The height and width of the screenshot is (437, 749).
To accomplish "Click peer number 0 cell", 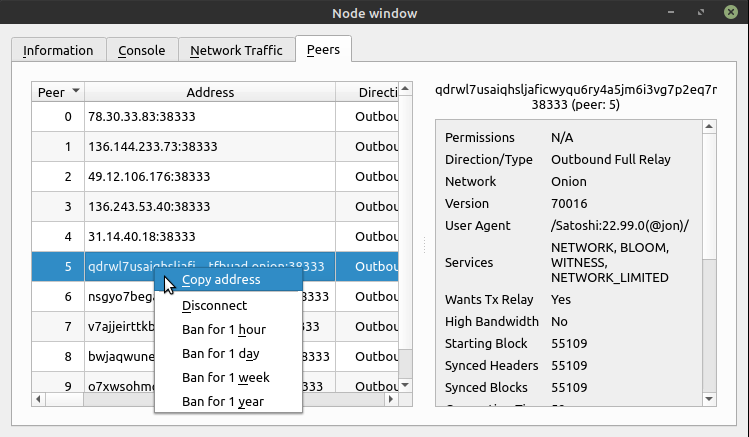I will point(58,117).
